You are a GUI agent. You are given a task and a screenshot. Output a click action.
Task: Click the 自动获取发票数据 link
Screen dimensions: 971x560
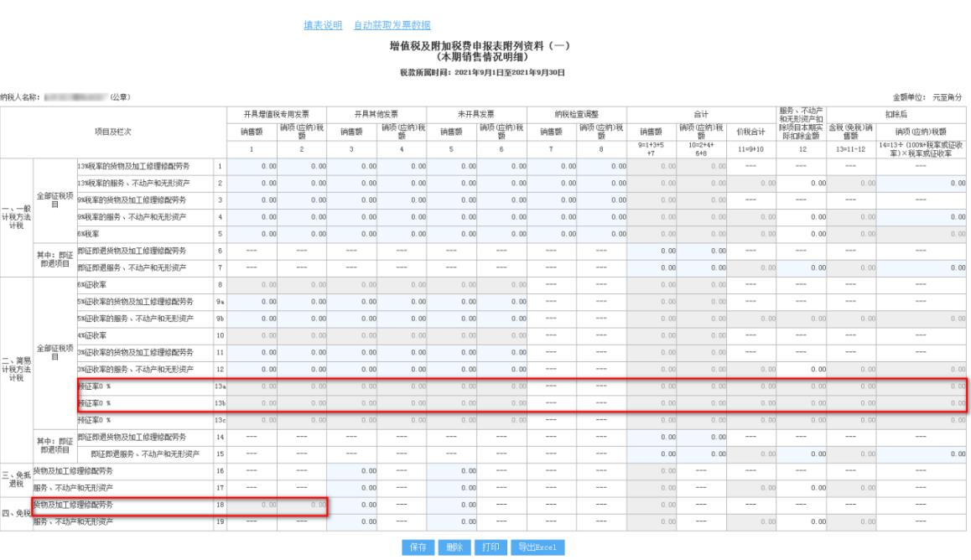click(x=392, y=26)
